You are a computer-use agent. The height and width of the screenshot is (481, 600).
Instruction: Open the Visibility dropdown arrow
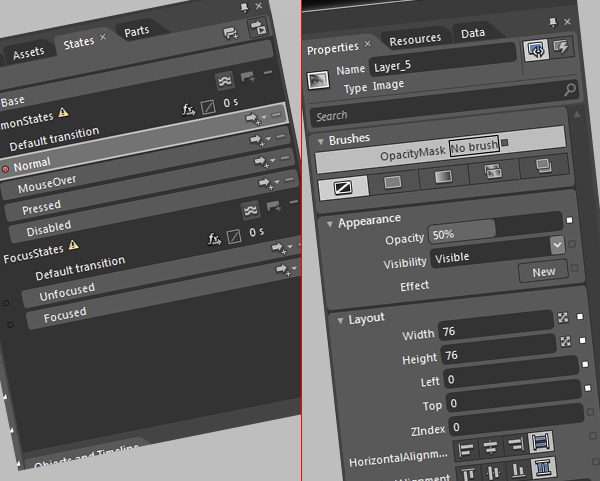click(x=557, y=245)
